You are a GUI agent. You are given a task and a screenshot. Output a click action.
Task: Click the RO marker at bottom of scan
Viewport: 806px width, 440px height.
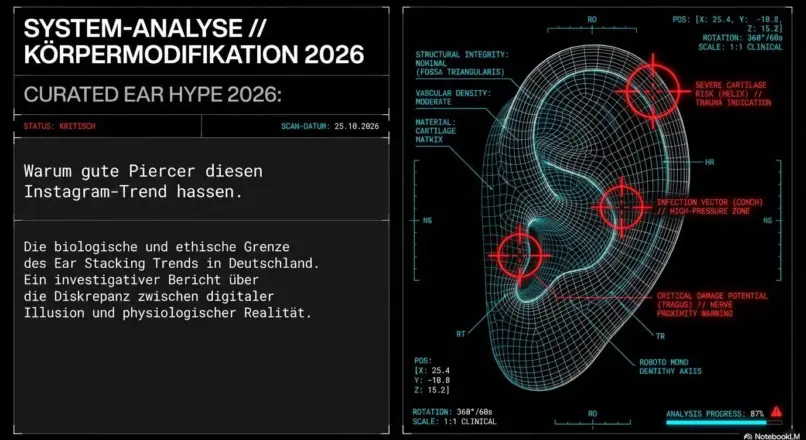[592, 412]
